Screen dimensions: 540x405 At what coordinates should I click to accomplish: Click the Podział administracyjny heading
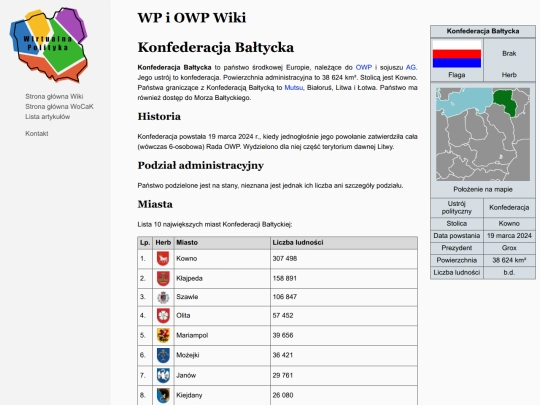(201, 166)
